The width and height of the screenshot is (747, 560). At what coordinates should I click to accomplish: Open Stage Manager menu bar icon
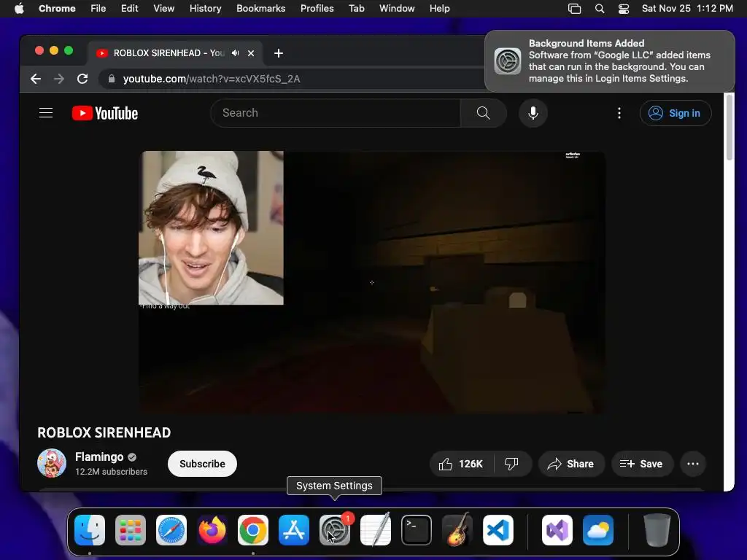tap(575, 9)
